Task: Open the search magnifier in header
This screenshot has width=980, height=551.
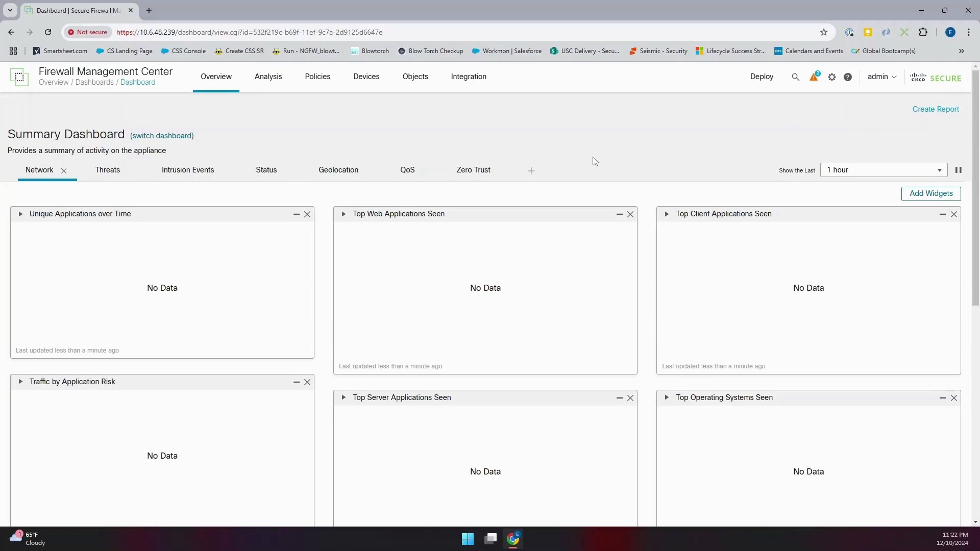Action: point(795,77)
